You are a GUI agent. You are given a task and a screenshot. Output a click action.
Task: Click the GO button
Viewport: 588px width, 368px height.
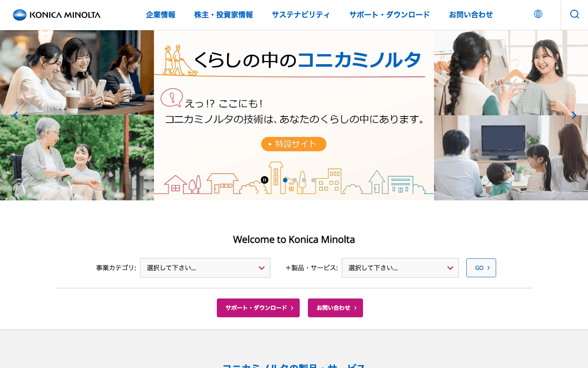pos(481,268)
